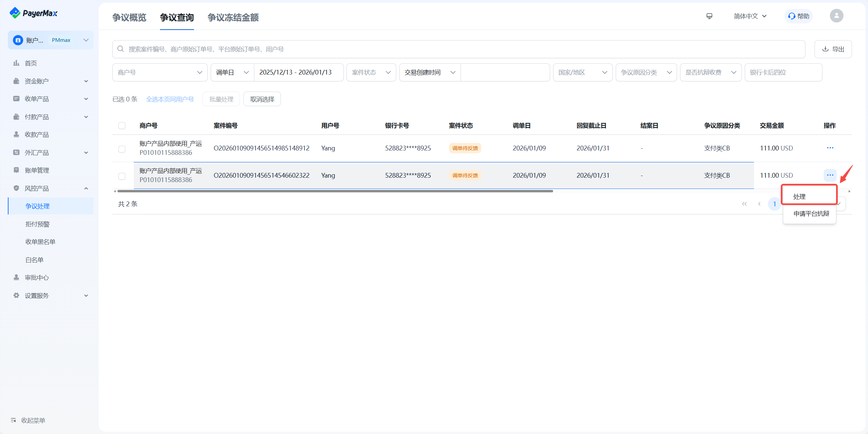
Task: Click the account badge icon in sidebar
Action: [x=18, y=40]
